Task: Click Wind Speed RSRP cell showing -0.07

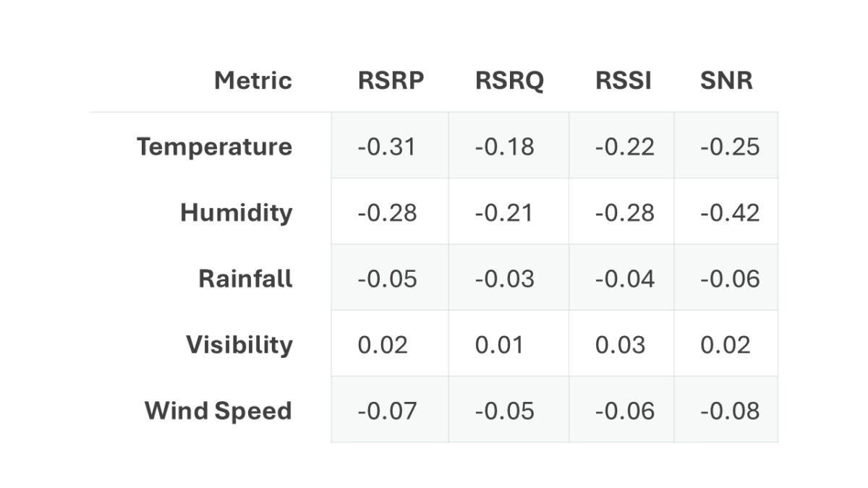Action: (x=387, y=411)
